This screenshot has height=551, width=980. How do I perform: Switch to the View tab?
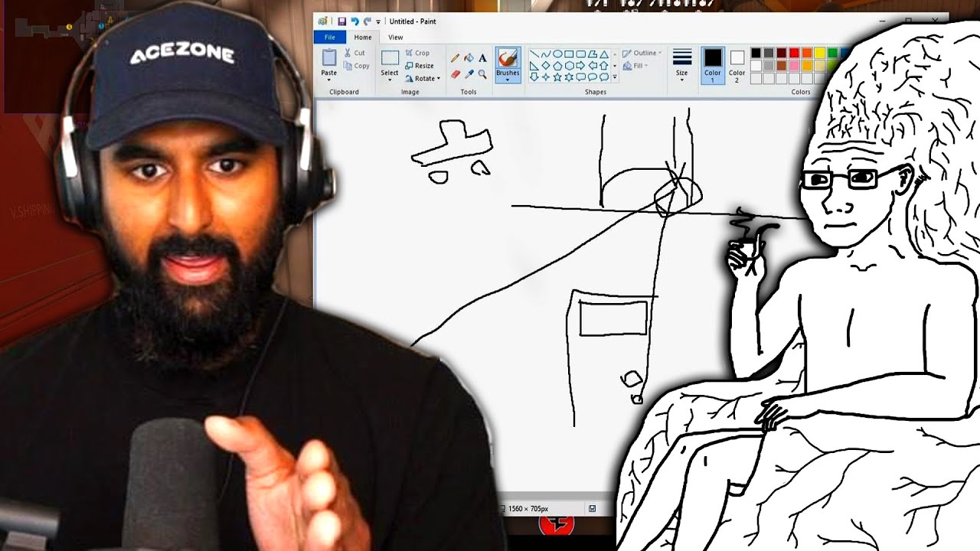click(395, 37)
